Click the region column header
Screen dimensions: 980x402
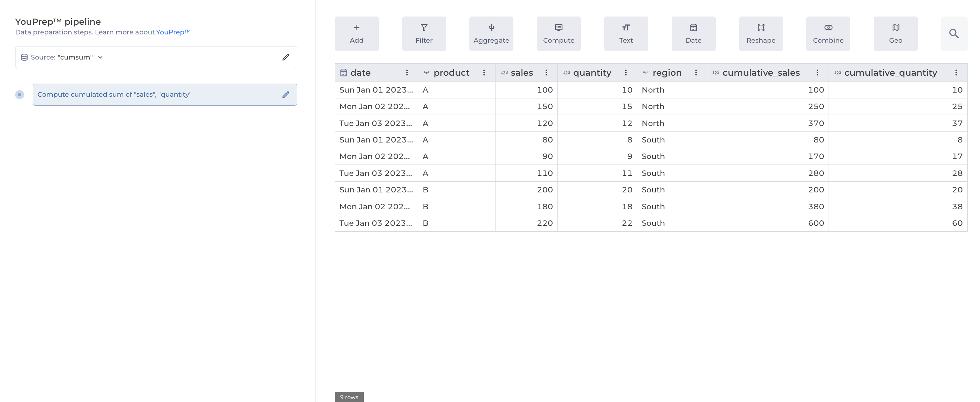pos(667,73)
